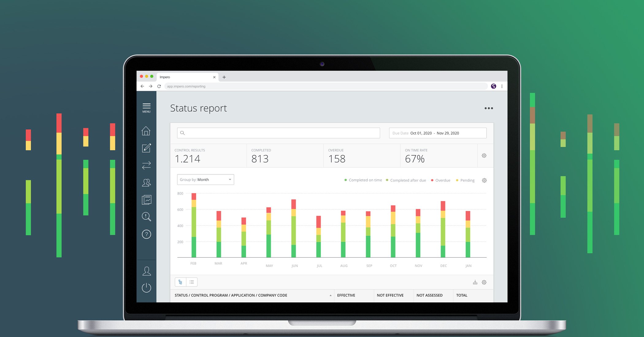Switch to list view toggle
644x337 pixels.
(x=192, y=282)
